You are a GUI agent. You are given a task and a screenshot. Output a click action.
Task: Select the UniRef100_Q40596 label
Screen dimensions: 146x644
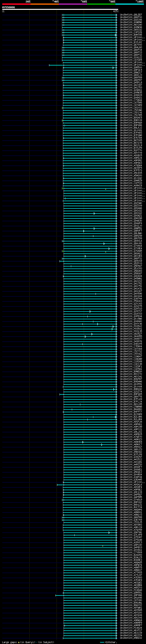click(131, 294)
